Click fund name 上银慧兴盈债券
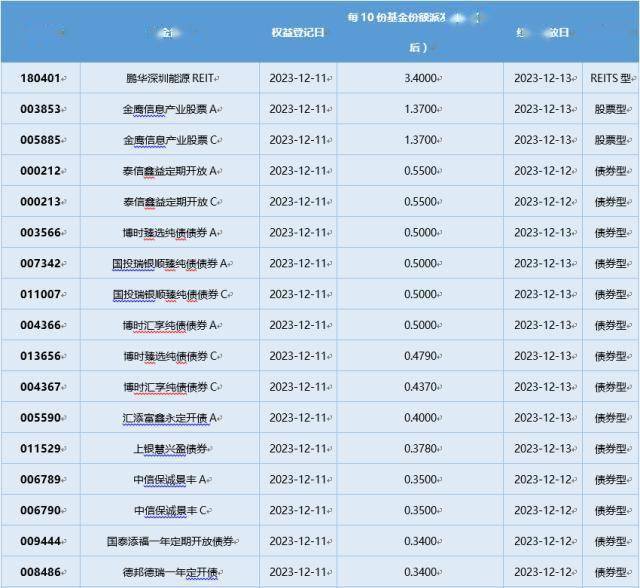Screen dimensions: 640x588 (x=170, y=449)
